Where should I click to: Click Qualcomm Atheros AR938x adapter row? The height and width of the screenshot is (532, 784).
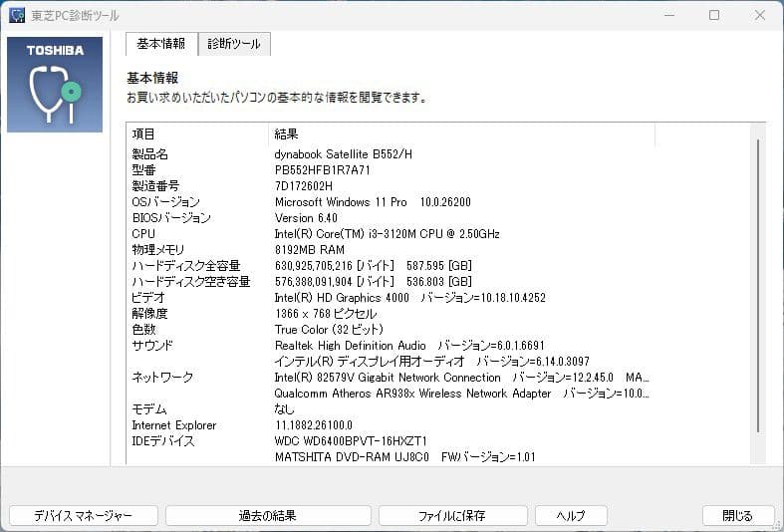point(461,394)
